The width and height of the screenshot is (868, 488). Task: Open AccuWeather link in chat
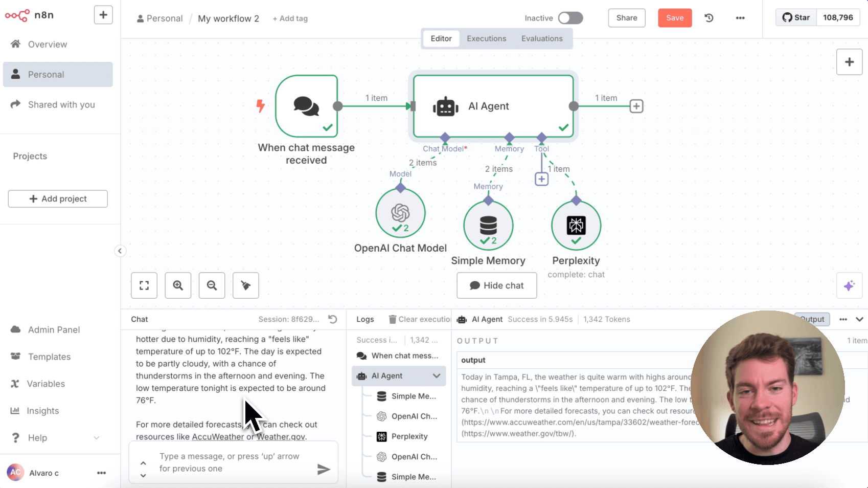click(x=218, y=437)
